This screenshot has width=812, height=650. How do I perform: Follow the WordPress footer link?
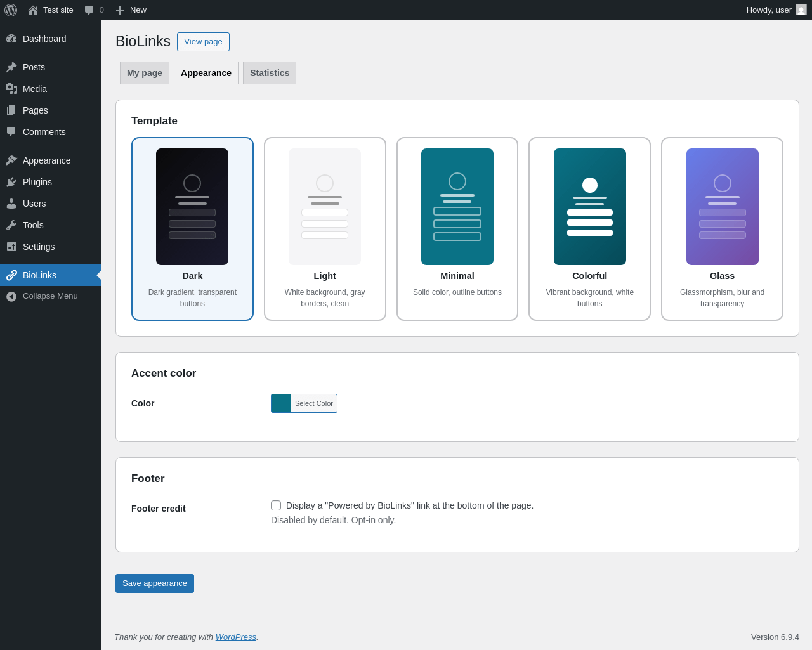point(236,637)
